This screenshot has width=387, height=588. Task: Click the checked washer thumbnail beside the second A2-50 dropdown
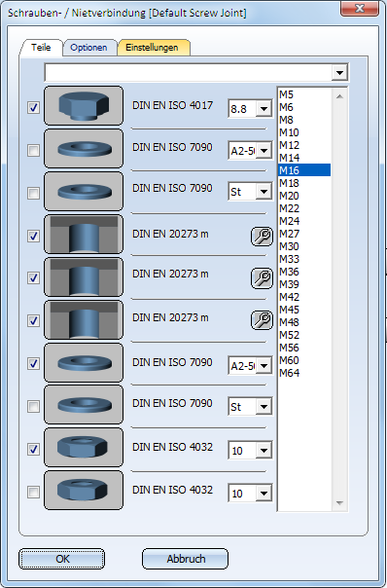pos(84,362)
